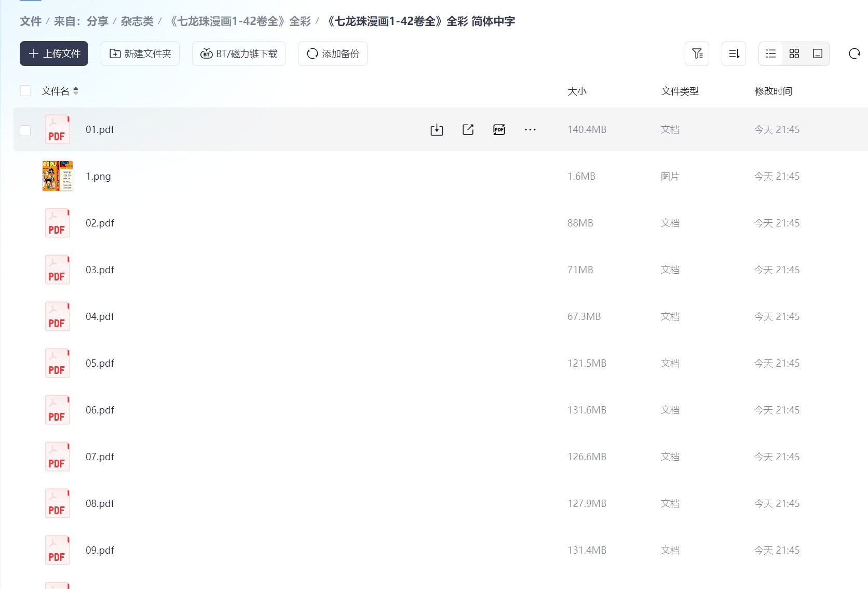Open the 1.png image thumbnail
The width and height of the screenshot is (868, 589).
[x=58, y=176]
